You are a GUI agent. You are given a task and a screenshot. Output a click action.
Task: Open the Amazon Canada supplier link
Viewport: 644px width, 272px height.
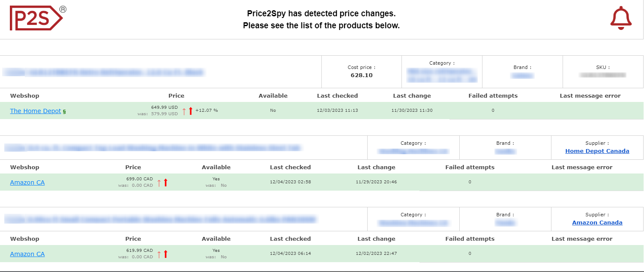coord(597,222)
